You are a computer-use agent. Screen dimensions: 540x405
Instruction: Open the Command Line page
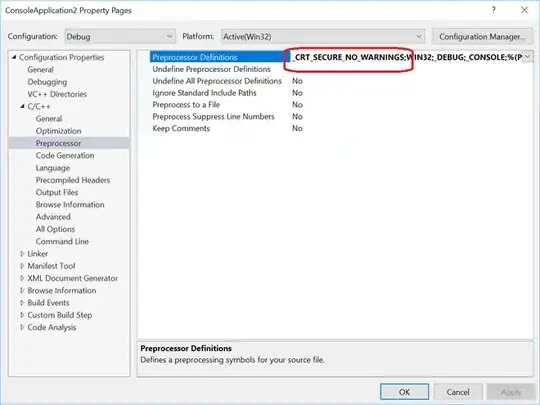pos(62,241)
